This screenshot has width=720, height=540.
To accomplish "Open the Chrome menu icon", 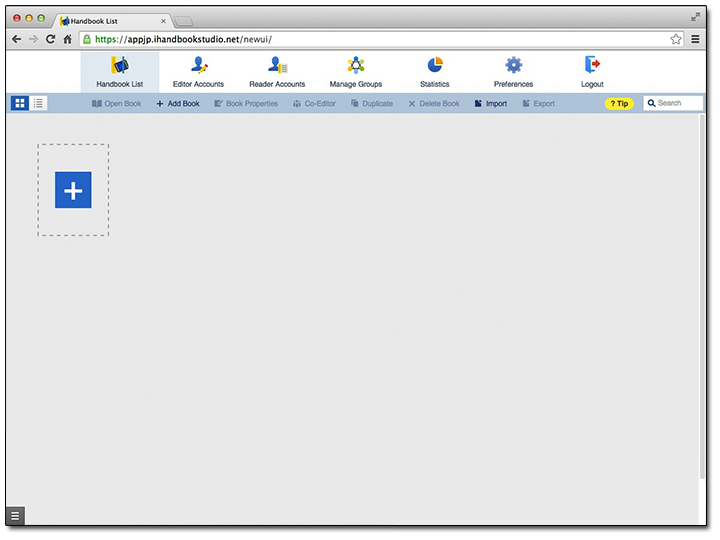I will [x=695, y=39].
